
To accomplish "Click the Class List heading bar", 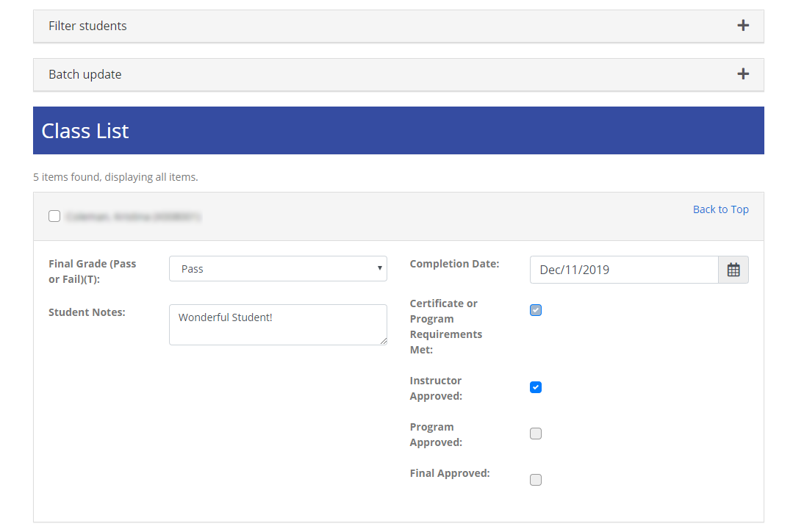I will point(398,131).
